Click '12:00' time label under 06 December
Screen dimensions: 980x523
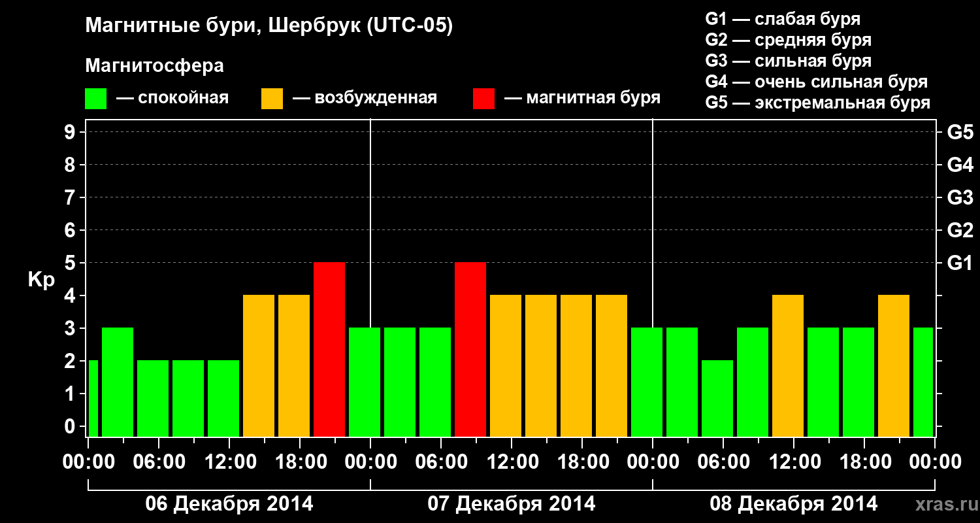(229, 462)
